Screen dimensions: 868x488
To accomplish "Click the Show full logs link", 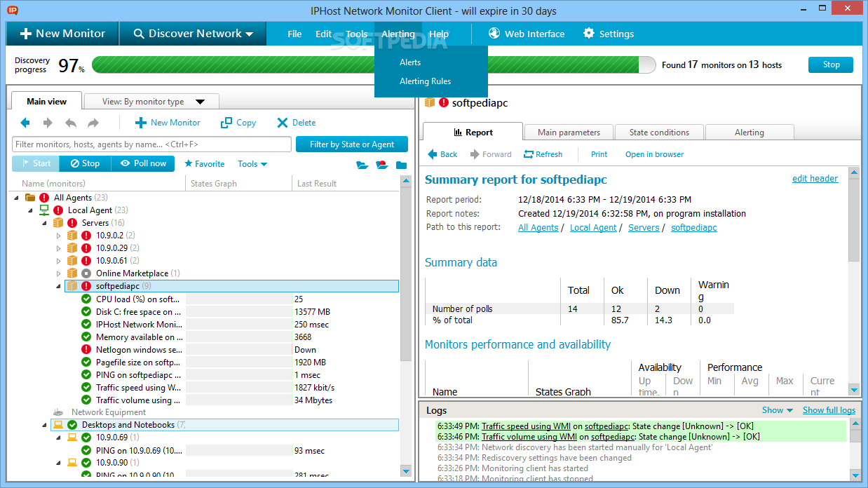I will pos(829,410).
